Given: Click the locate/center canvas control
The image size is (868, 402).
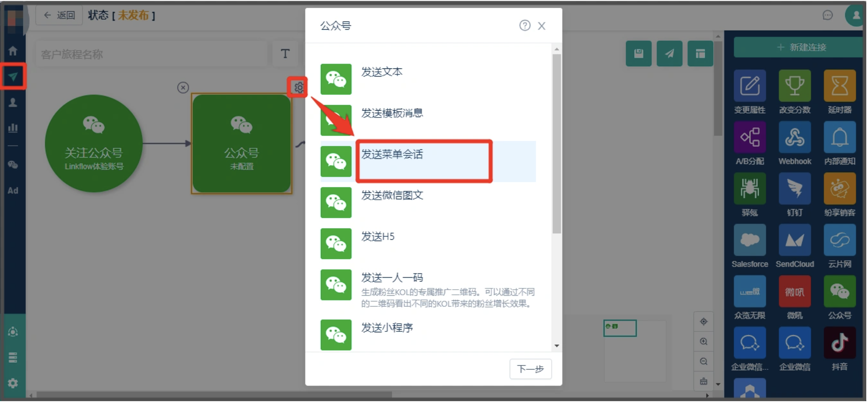Looking at the screenshot, I should 704,322.
